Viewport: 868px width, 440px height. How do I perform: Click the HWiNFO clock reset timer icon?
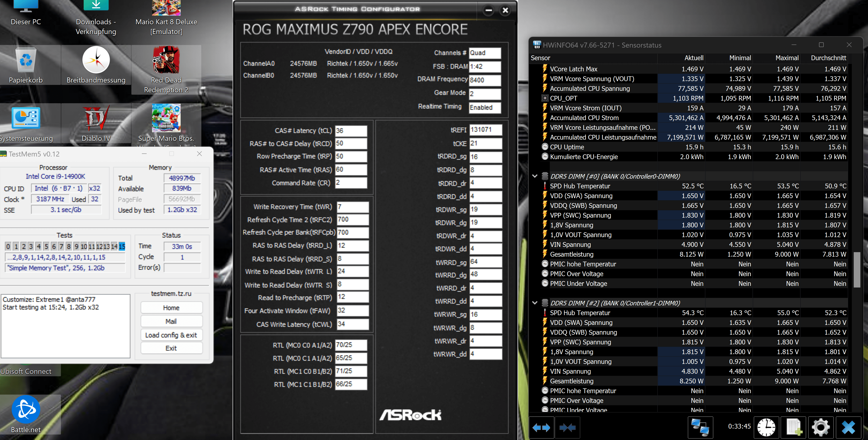pos(766,428)
